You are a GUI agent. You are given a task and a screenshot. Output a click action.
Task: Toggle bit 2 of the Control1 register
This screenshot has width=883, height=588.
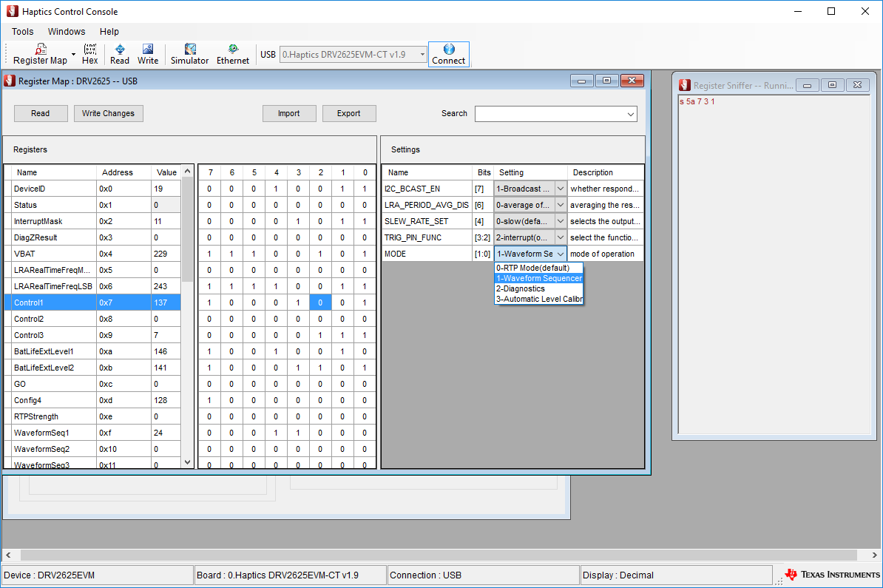click(x=320, y=303)
